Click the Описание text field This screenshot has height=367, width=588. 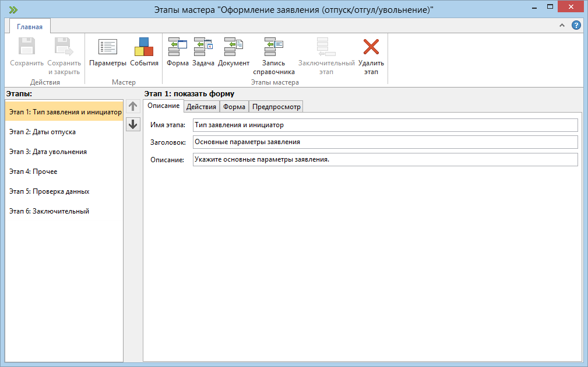385,159
